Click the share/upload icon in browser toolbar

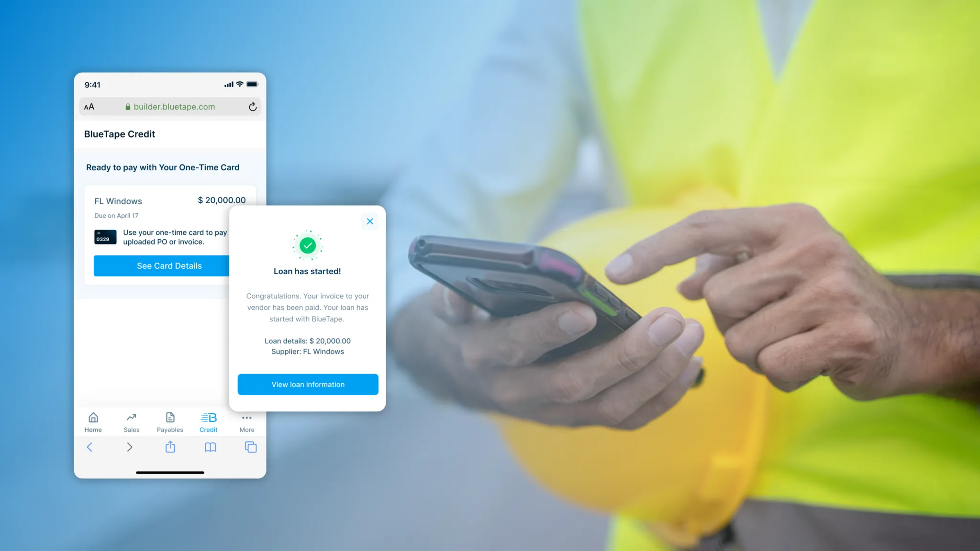[170, 447]
